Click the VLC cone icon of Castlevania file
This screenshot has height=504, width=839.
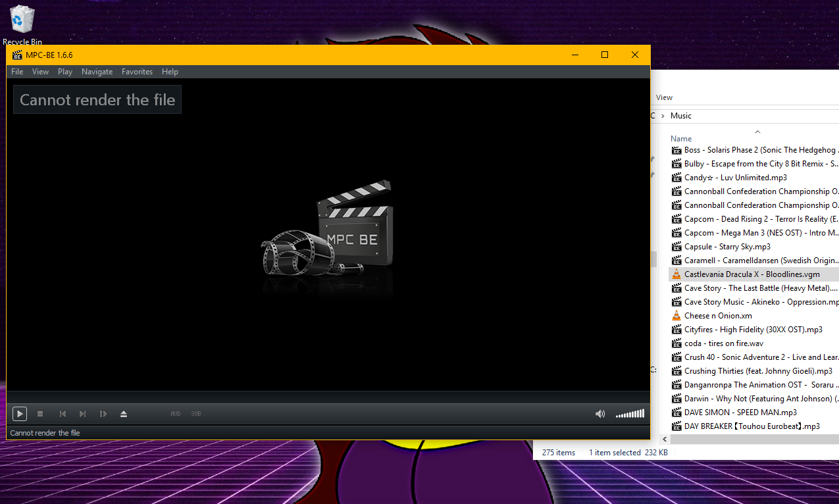[x=676, y=274]
